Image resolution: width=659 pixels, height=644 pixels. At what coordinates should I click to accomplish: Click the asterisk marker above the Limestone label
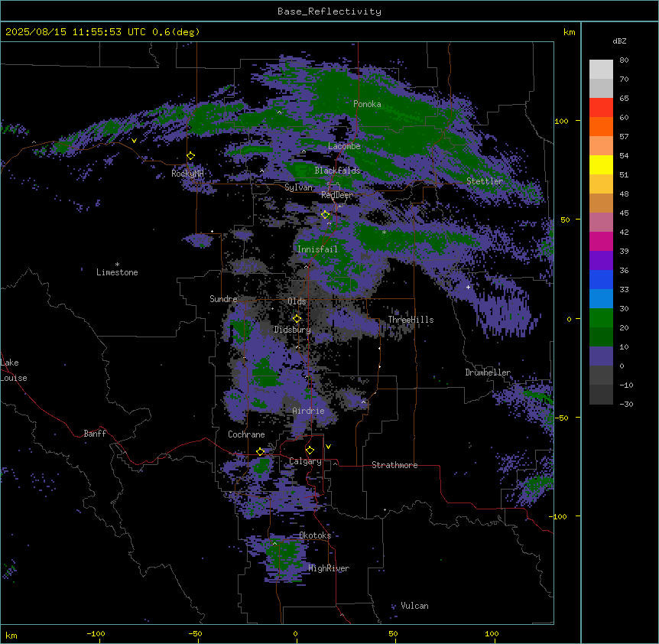tap(117, 265)
